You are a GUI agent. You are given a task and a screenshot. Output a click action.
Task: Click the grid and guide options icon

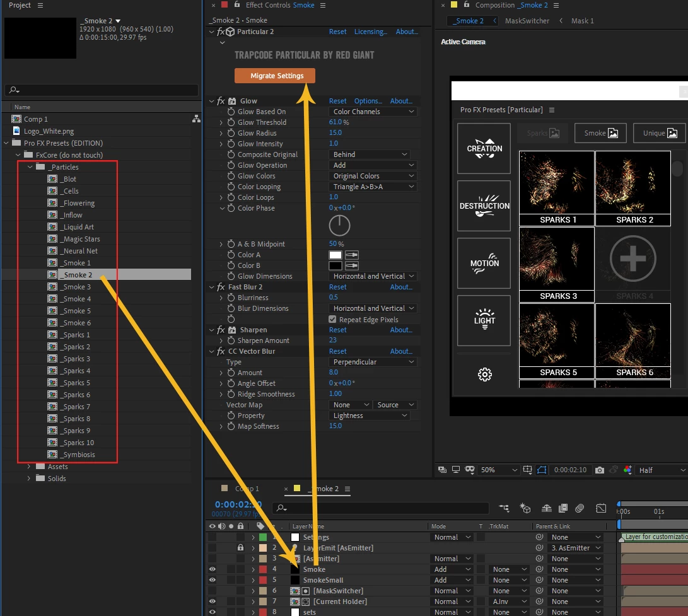[x=527, y=470]
